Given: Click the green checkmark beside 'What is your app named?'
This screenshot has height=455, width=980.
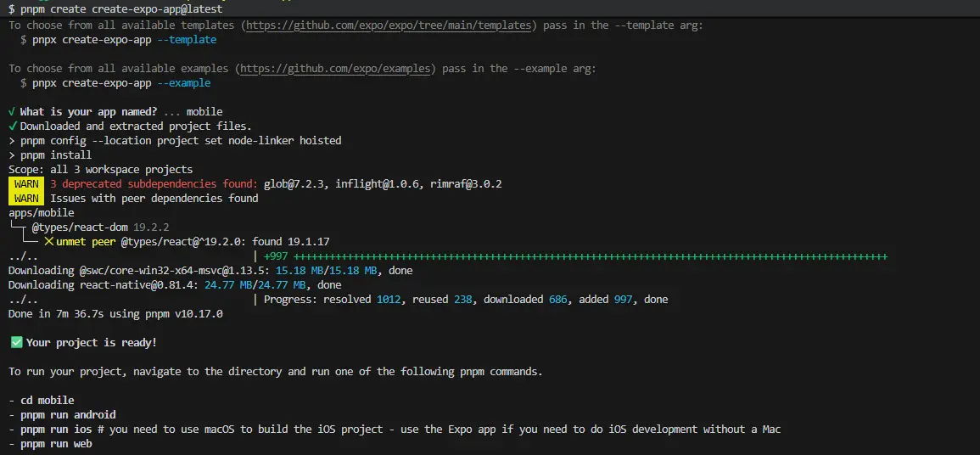Looking at the screenshot, I should click(x=13, y=112).
